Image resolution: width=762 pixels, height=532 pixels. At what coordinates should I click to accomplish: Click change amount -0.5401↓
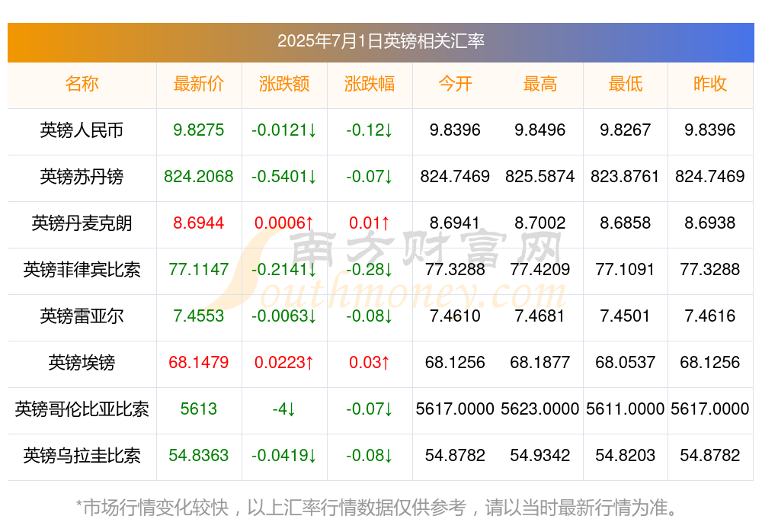click(x=283, y=177)
